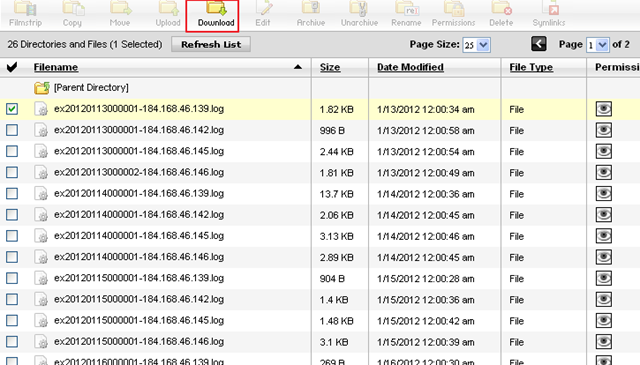This screenshot has height=365, width=640.
Task: Check ex20120113000001-184.168.46.145.log checkbox
Action: [x=12, y=151]
